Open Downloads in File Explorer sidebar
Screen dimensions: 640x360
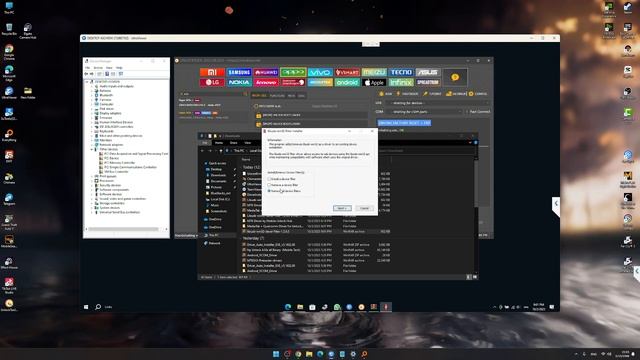pos(218,175)
